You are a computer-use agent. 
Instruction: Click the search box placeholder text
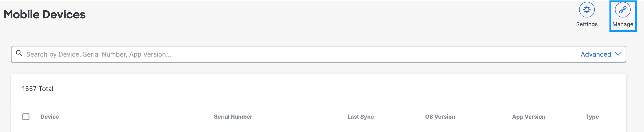coord(99,54)
